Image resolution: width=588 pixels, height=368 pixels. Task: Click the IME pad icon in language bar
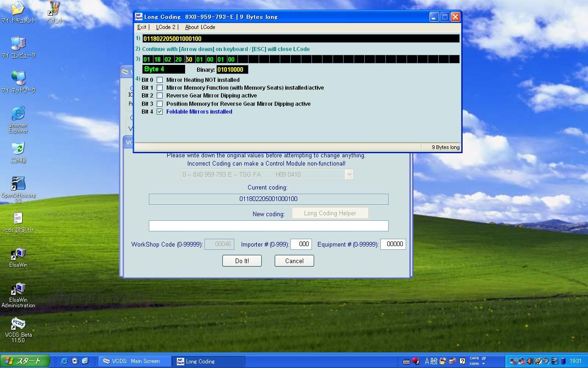coord(443,361)
